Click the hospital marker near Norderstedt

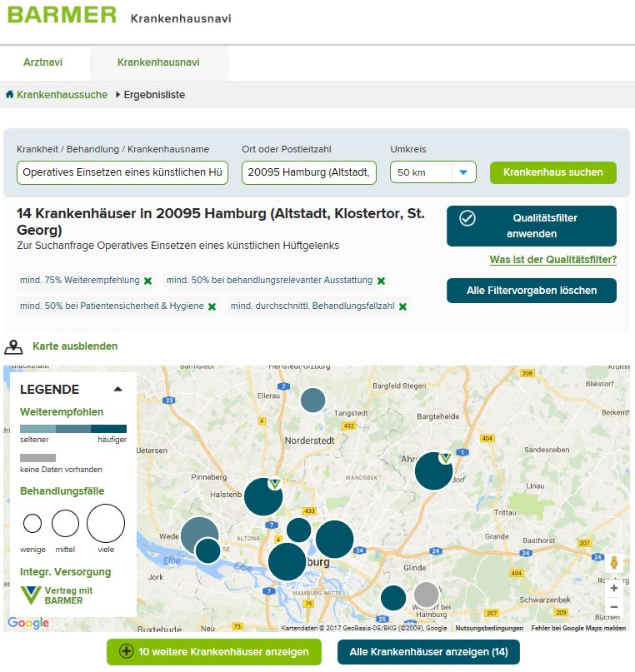[x=312, y=401]
